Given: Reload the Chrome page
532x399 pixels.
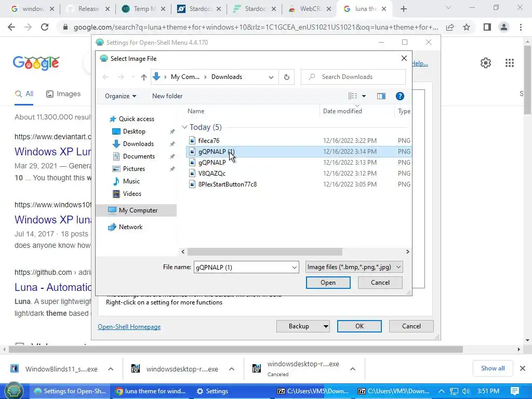Looking at the screenshot, I should [45, 27].
